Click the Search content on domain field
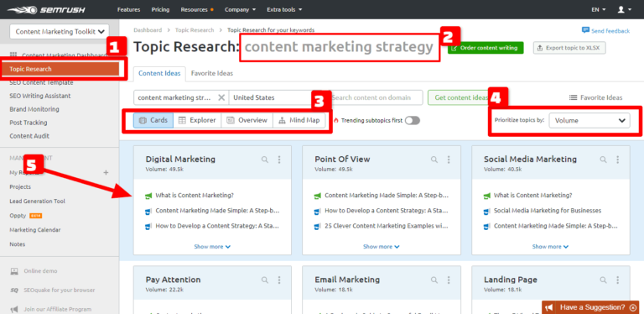 click(376, 97)
